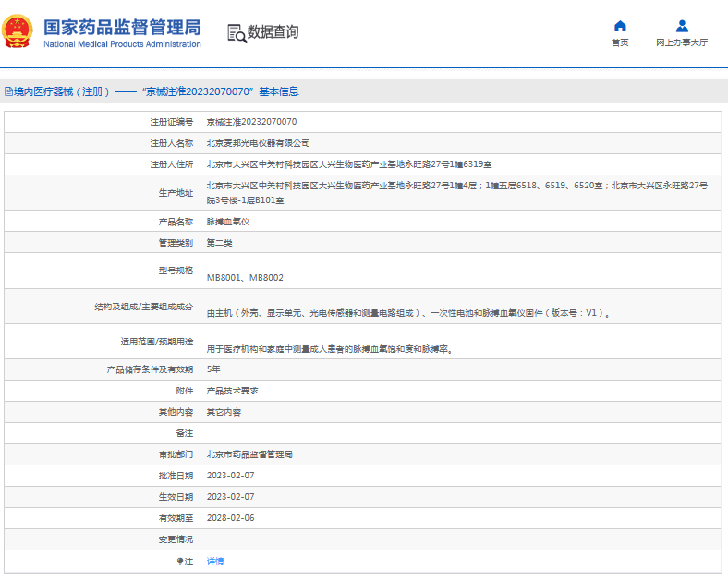Select 北京市药品监督管理局 approval department

249,454
